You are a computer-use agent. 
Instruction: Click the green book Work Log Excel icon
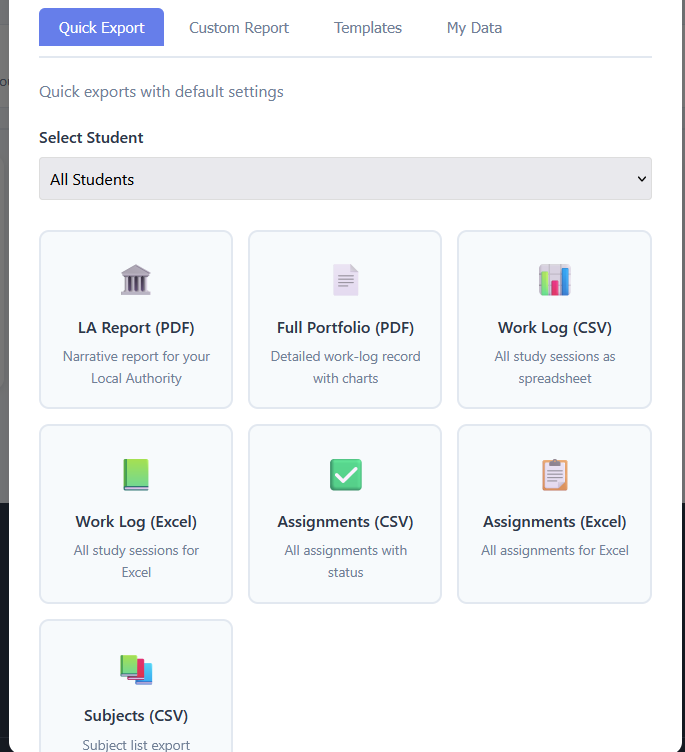136,474
